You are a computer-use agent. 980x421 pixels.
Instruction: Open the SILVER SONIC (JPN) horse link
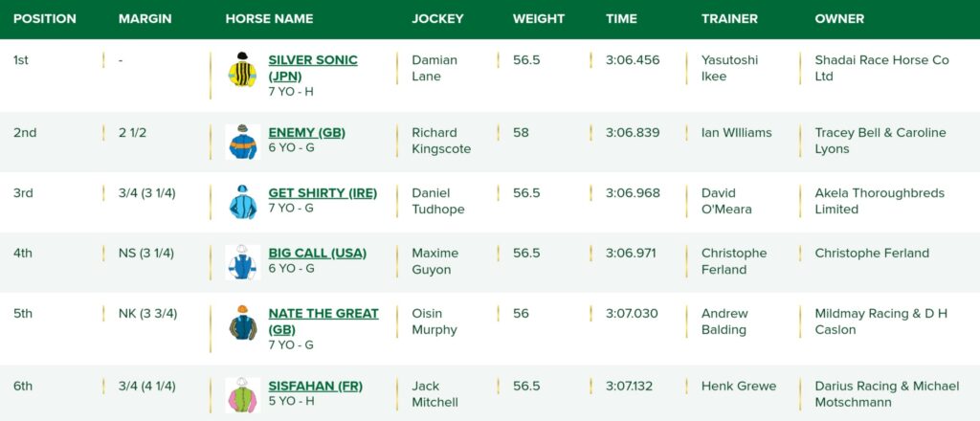(x=313, y=68)
